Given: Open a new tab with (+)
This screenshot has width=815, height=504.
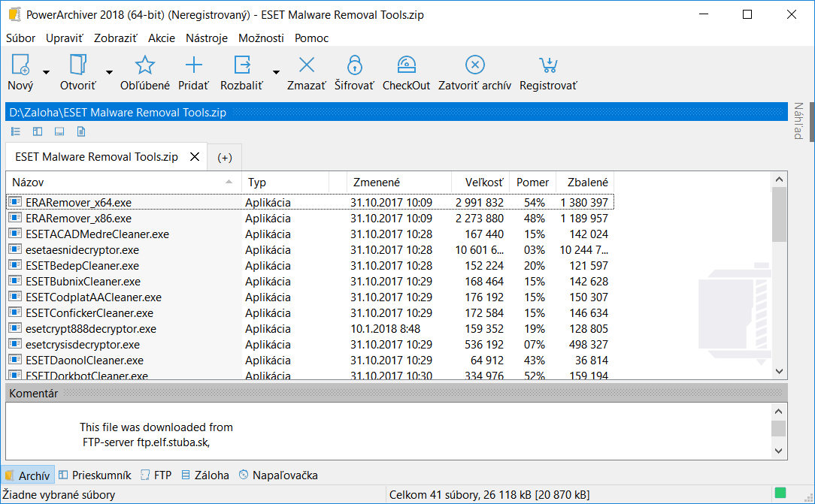Looking at the screenshot, I should point(225,157).
